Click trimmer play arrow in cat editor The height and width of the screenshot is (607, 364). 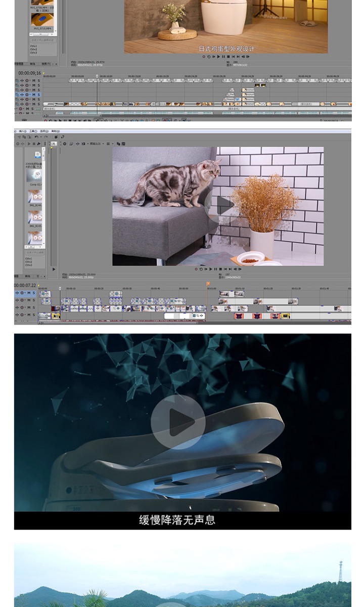tap(54, 269)
